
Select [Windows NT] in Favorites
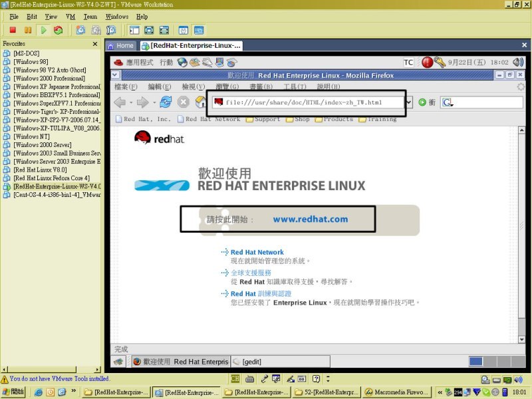(31, 136)
